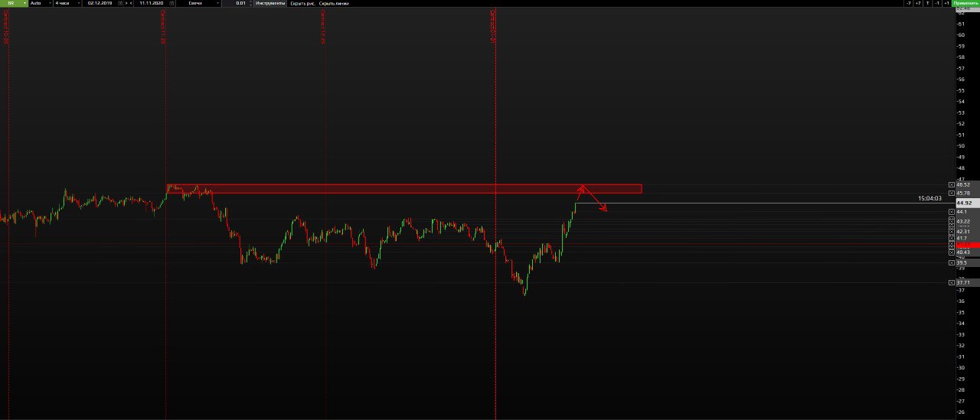Viewport: 980px width, 420px height.
Task: Click the +1 shift button
Action: coord(946,3)
